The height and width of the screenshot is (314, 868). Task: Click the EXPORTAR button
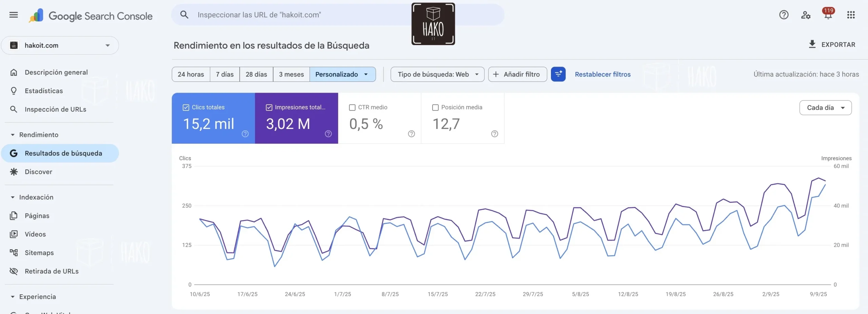(832, 44)
